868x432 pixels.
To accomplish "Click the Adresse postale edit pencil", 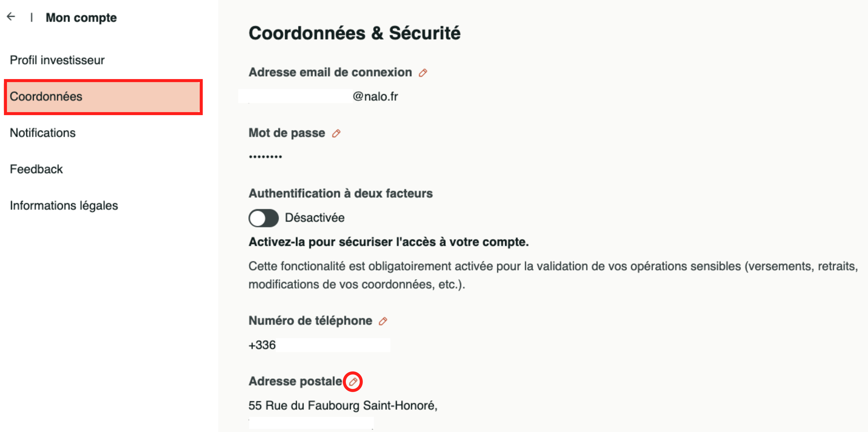I will tap(353, 382).
